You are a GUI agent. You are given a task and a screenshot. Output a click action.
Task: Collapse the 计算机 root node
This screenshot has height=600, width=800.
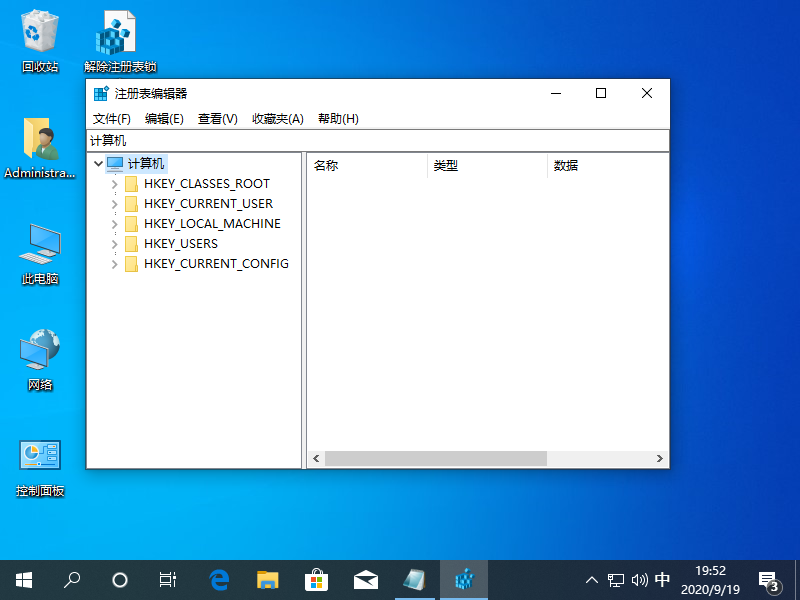coord(97,163)
